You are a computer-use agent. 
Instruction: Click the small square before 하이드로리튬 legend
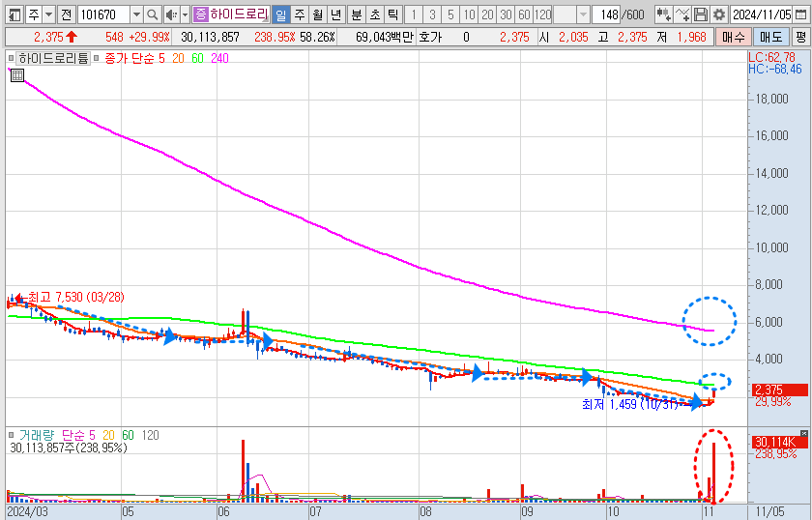(12, 58)
